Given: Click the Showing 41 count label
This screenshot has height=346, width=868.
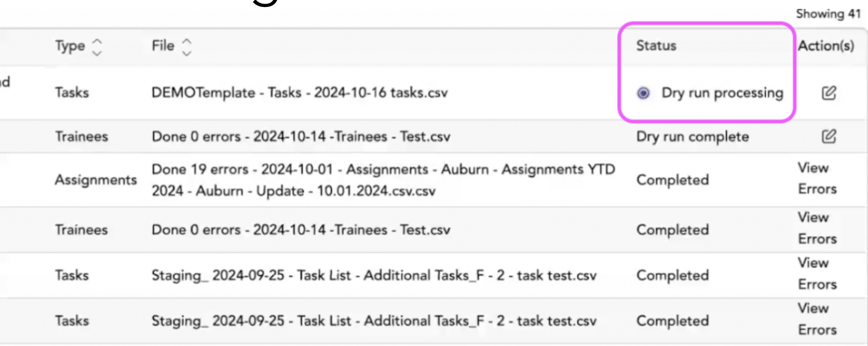Looking at the screenshot, I should coord(828,14).
